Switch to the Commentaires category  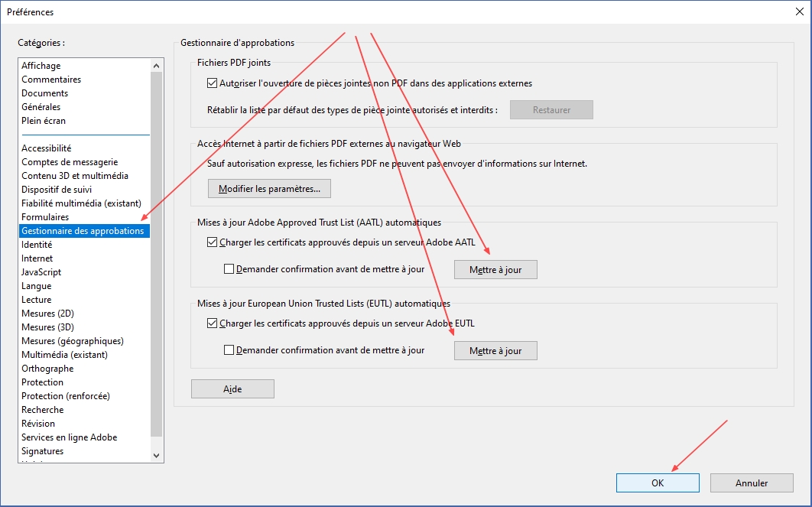click(x=51, y=80)
